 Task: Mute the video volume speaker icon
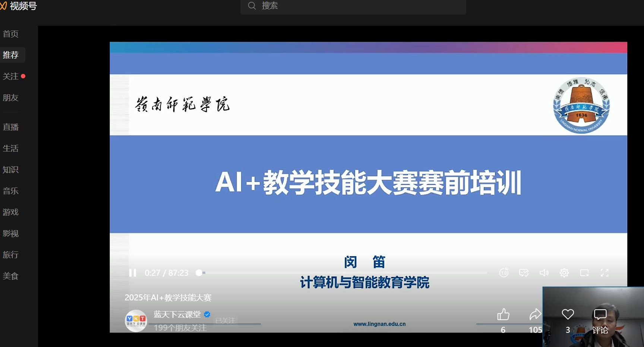point(544,273)
